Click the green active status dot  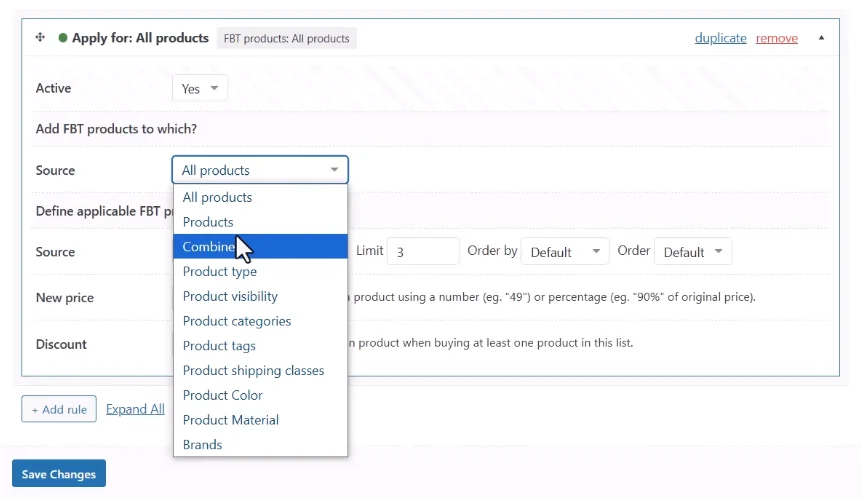[x=63, y=38]
